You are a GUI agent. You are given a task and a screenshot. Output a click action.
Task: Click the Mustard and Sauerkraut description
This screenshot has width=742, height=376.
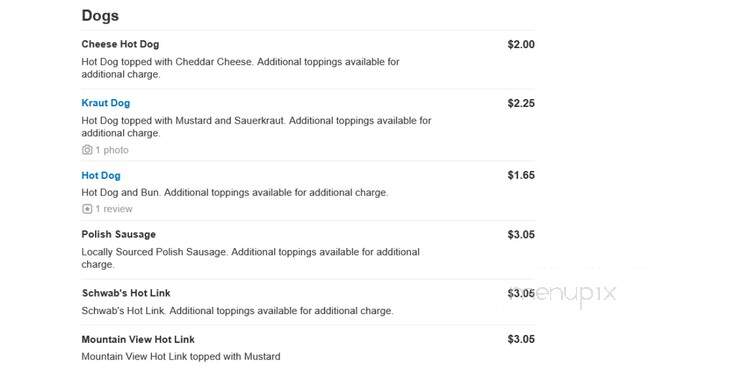(x=256, y=127)
